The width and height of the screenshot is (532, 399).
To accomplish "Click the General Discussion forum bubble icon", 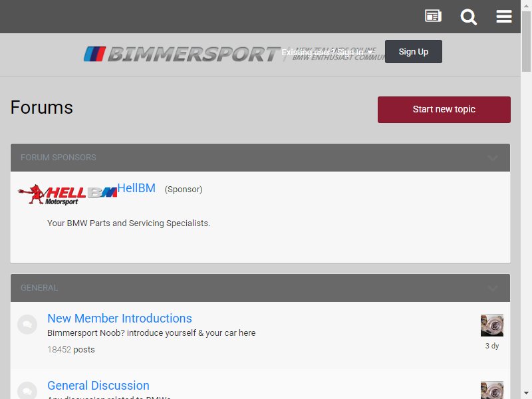I will click(27, 390).
